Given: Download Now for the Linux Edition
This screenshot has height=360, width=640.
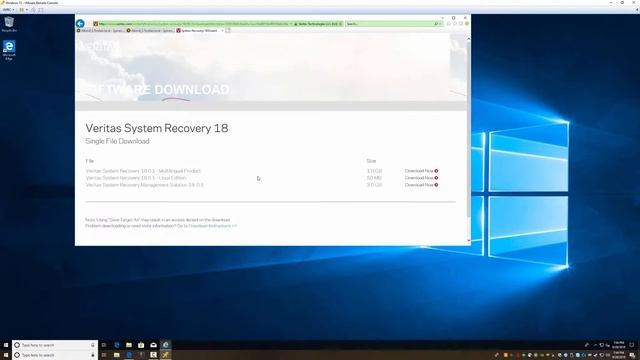Looking at the screenshot, I should point(421,178).
